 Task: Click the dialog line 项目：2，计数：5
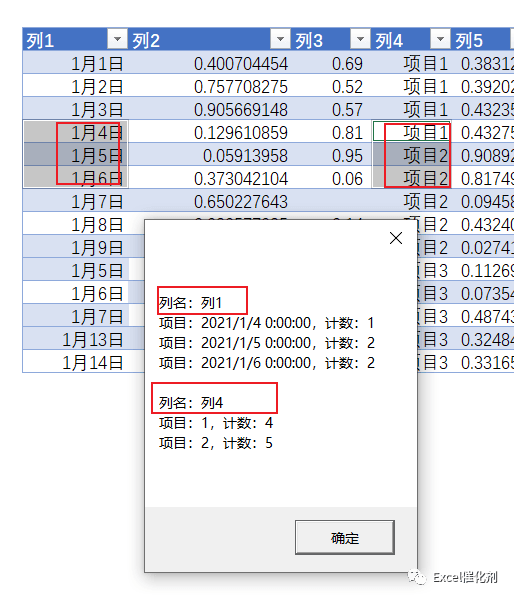click(x=216, y=443)
